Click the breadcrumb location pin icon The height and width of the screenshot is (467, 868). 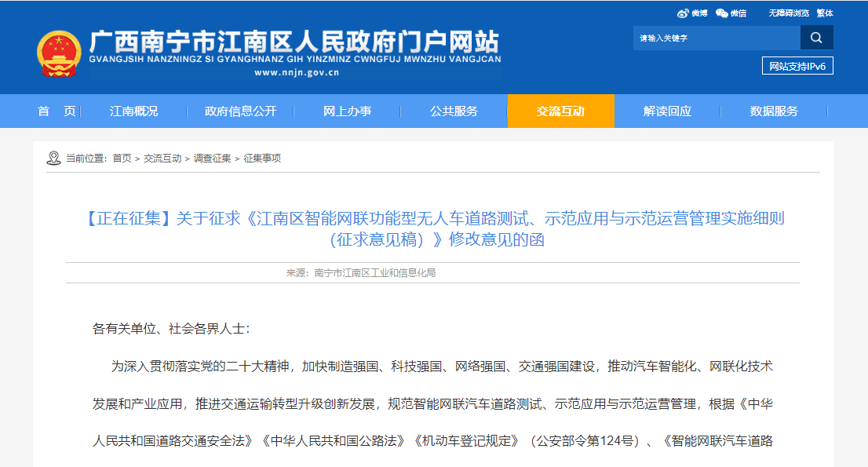53,159
